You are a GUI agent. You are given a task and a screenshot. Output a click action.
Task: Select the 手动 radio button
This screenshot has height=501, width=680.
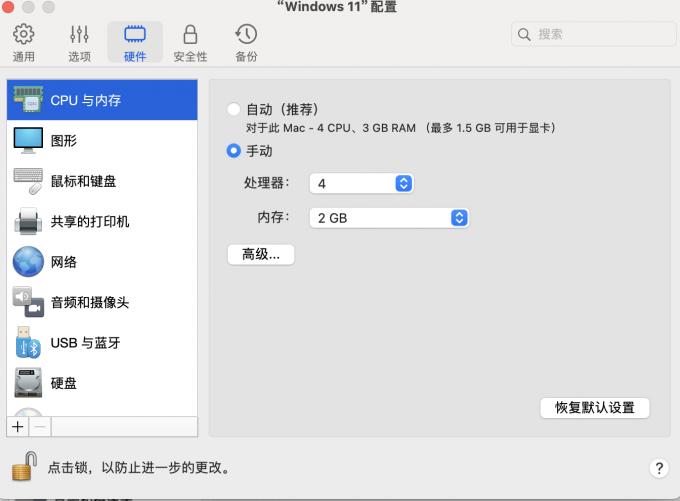234,151
